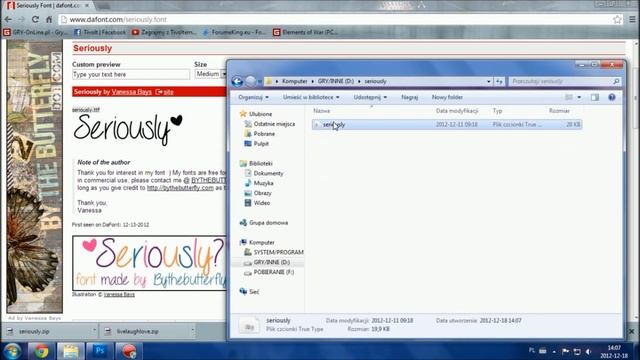This screenshot has width=640, height=360.
Task: Reload the dafont page
Action: coord(35,19)
